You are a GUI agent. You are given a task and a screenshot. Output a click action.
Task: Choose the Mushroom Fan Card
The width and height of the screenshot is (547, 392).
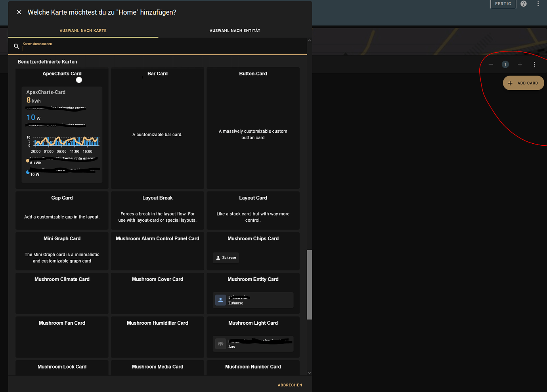[x=62, y=337]
